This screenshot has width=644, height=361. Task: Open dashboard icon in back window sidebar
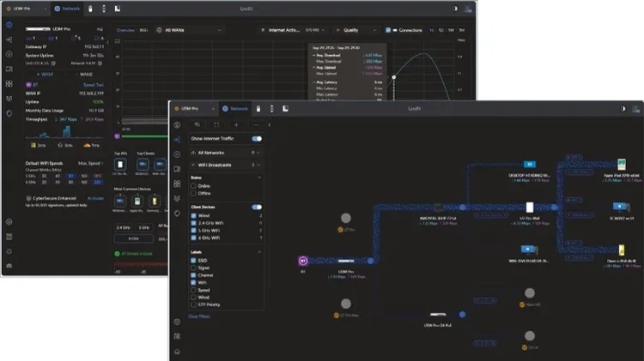(x=9, y=26)
